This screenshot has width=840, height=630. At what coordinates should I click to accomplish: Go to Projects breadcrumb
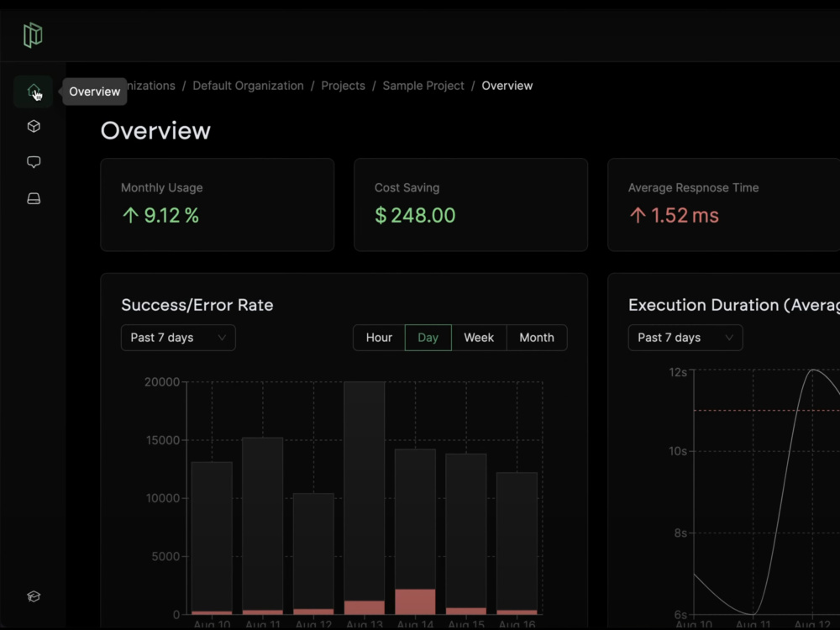click(343, 86)
